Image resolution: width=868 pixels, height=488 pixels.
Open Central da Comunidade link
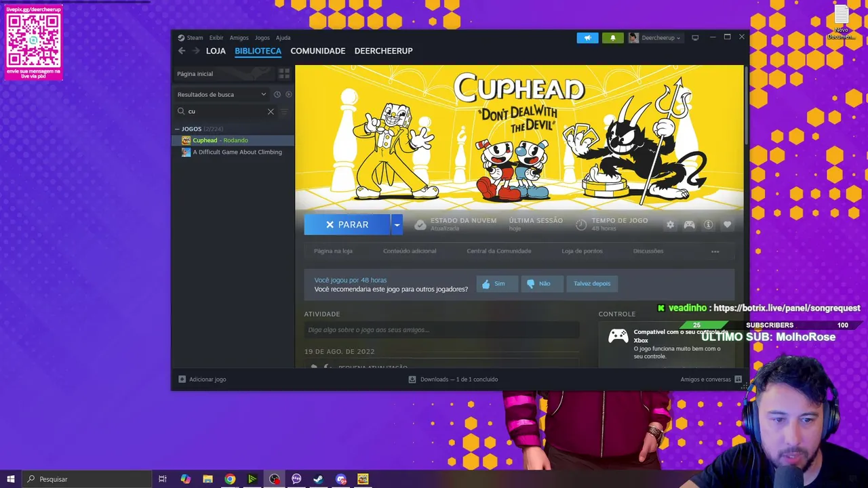click(499, 251)
